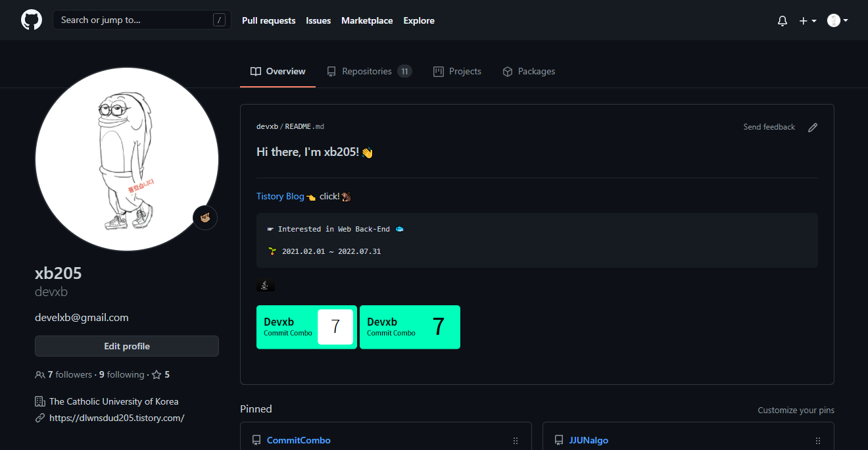Open the GitHub home logo

tap(32, 20)
